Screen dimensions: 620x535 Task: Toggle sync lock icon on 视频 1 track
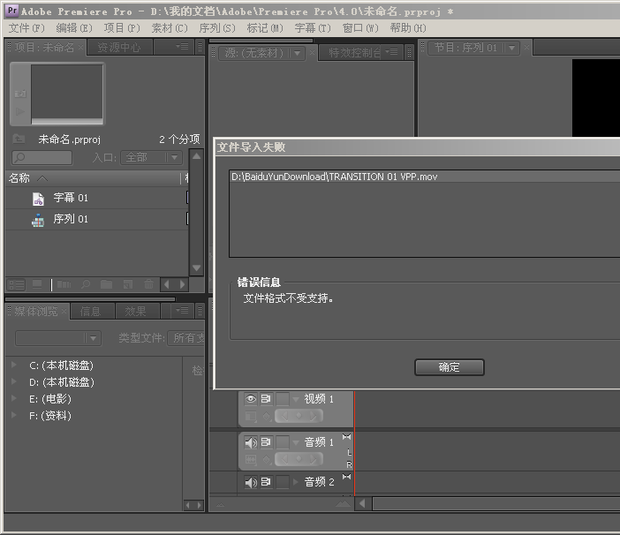point(266,399)
